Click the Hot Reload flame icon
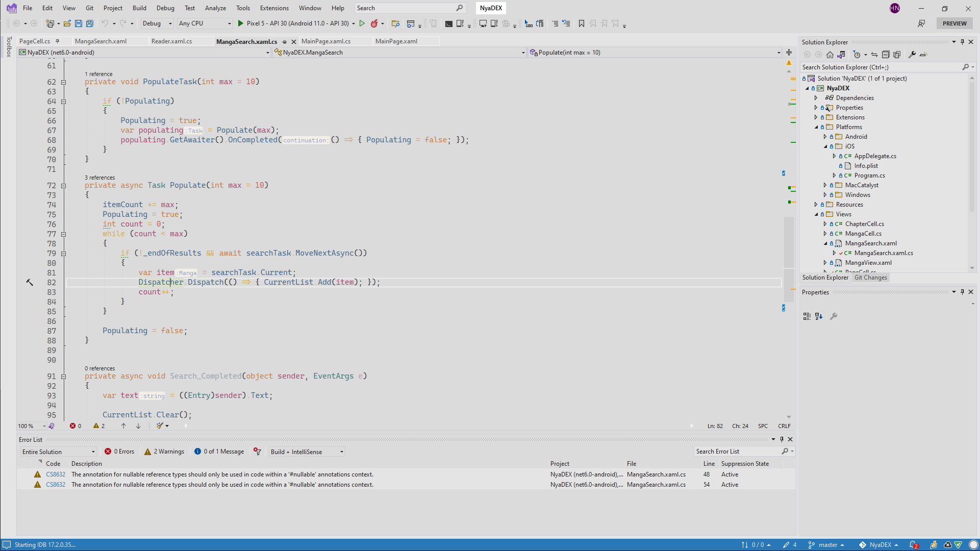This screenshot has height=551, width=980. tap(374, 23)
